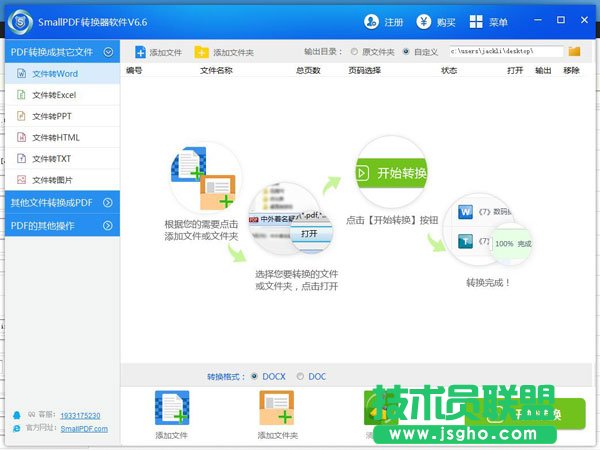Image resolution: width=600 pixels, height=450 pixels.
Task: Open the QQ number 1933175230 link
Action: (x=80, y=416)
